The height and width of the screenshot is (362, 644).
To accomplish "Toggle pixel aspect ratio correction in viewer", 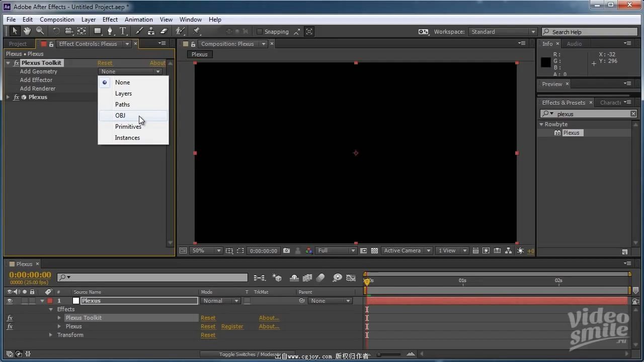I will [475, 250].
